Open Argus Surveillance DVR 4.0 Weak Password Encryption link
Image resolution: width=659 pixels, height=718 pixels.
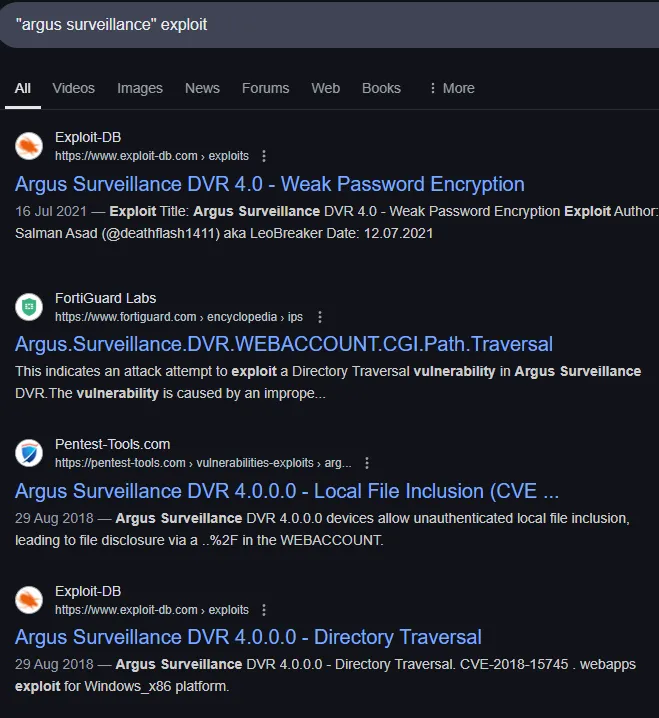(x=270, y=184)
